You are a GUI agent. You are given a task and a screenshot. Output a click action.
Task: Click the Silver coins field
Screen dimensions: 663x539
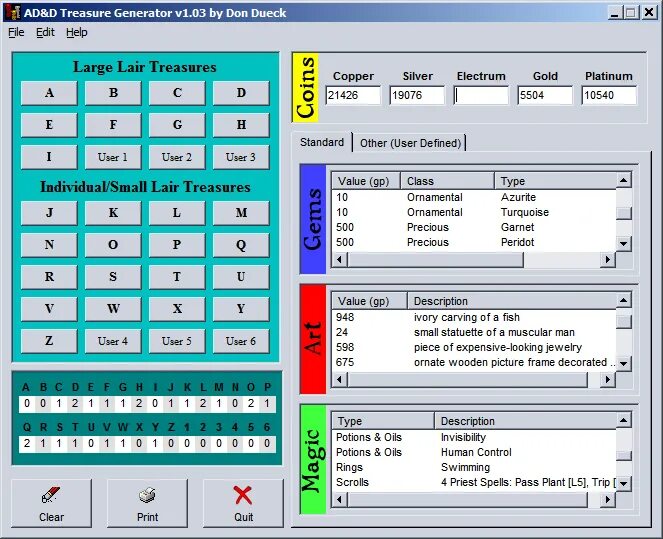[417, 95]
